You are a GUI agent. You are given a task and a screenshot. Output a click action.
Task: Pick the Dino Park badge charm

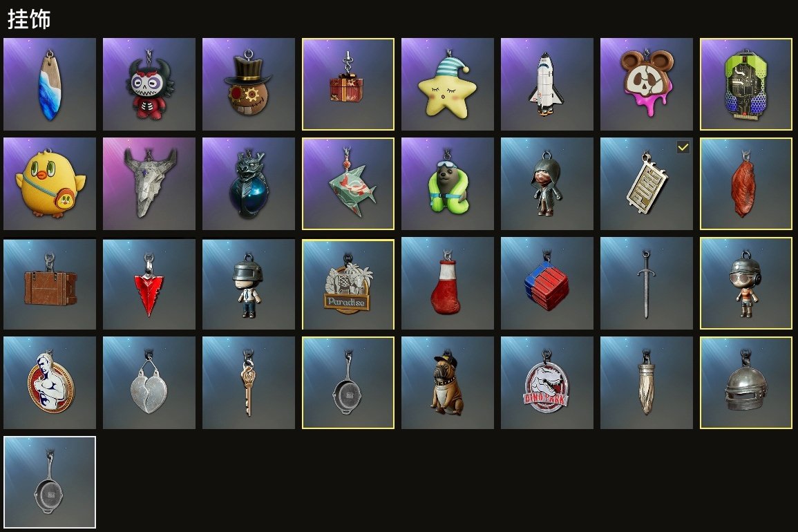(547, 382)
